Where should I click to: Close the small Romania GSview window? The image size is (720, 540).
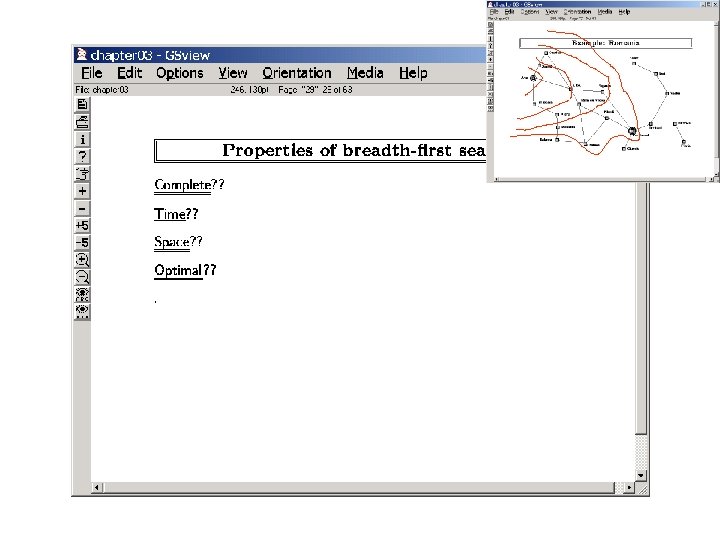point(715,4)
